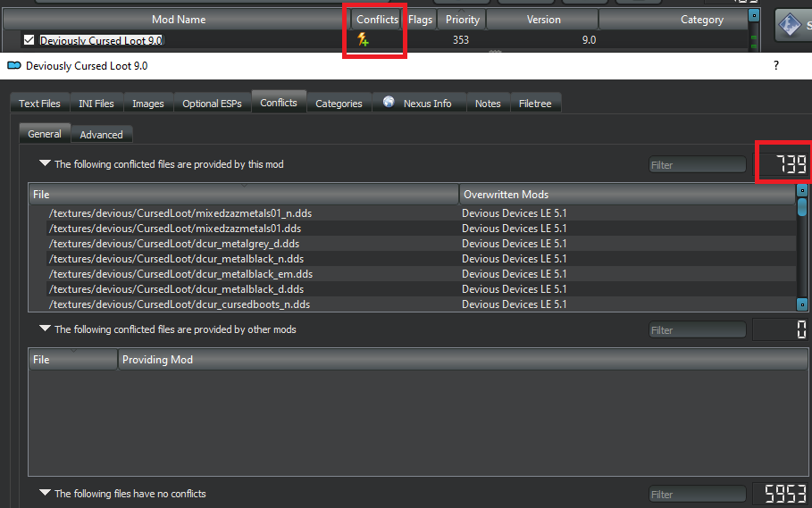Switch to the Notes tab
The width and height of the screenshot is (812, 508).
[488, 104]
